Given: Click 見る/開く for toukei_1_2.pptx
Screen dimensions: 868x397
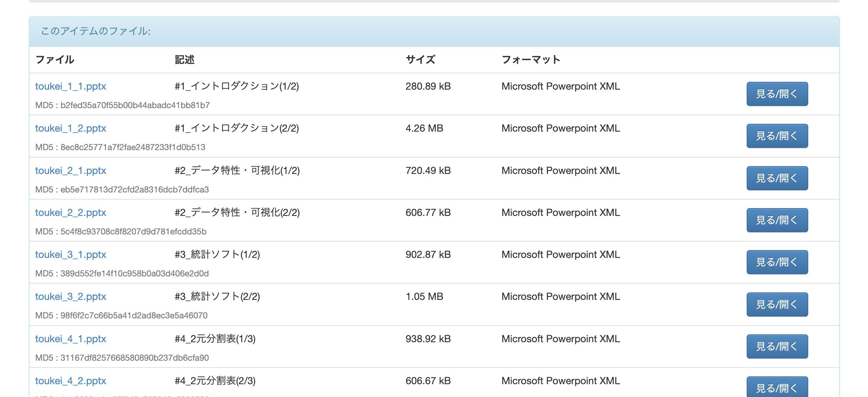Looking at the screenshot, I should tap(777, 136).
